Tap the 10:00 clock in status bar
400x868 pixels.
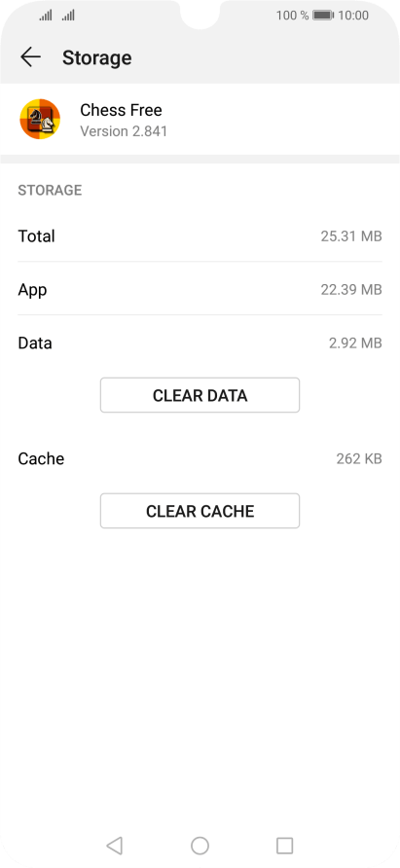pos(353,16)
